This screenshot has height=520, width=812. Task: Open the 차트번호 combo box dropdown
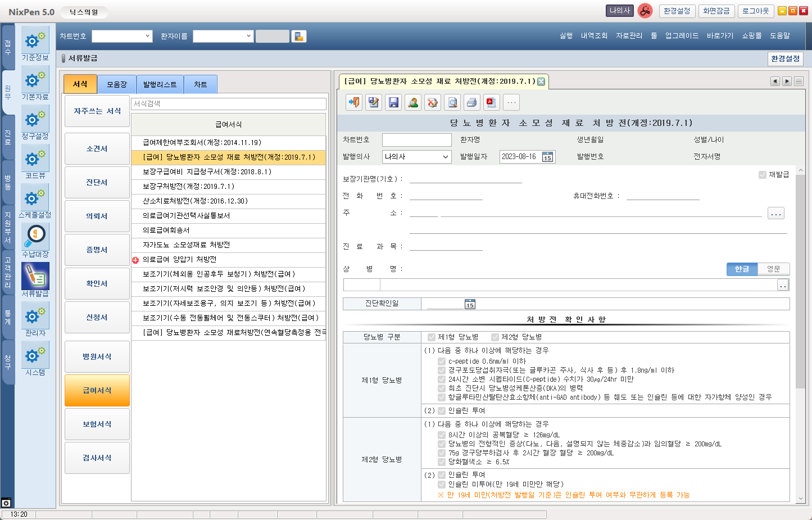147,36
